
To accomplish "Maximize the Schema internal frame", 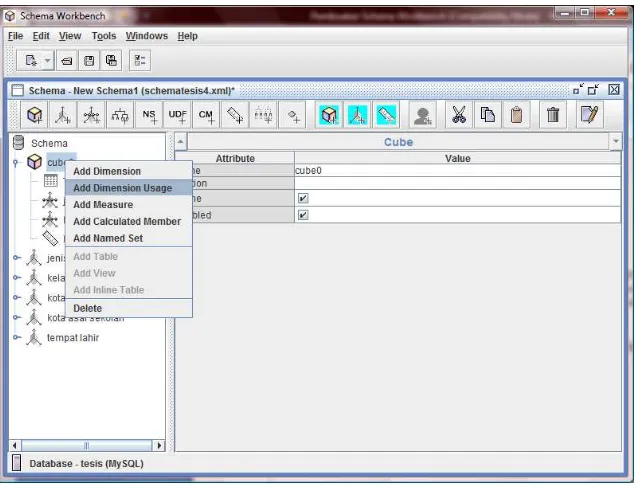I will pos(593,89).
